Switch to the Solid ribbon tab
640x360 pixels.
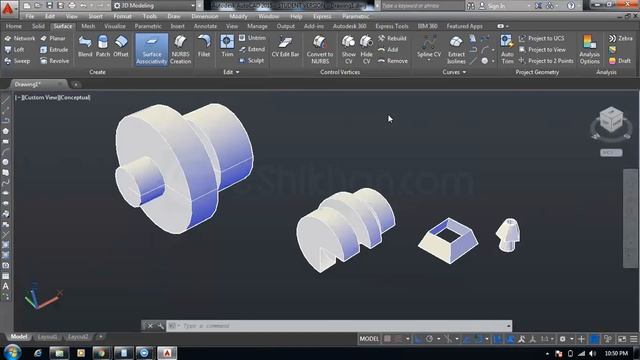point(38,26)
